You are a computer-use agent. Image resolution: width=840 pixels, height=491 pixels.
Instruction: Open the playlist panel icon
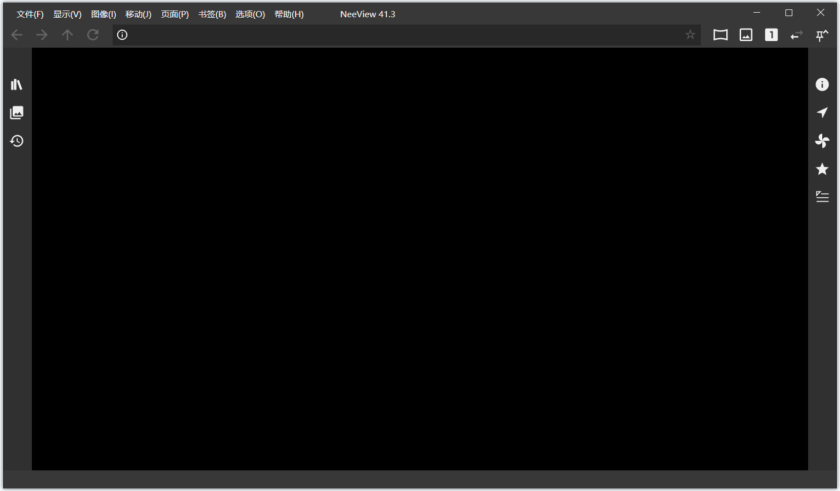coord(822,197)
